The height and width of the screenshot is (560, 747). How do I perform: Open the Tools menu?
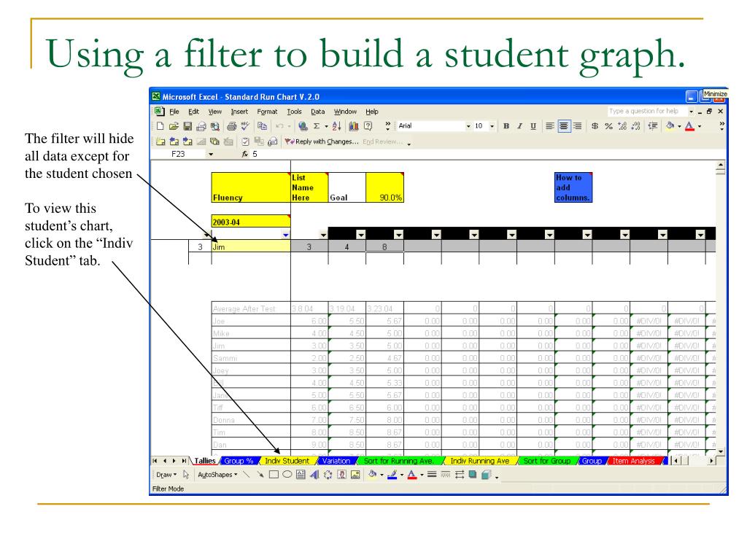[294, 112]
